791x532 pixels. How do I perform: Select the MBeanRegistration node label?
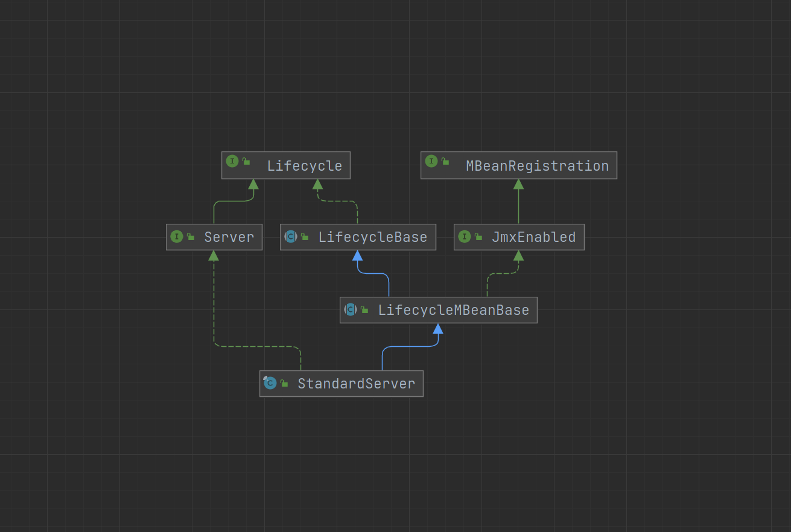(x=538, y=166)
